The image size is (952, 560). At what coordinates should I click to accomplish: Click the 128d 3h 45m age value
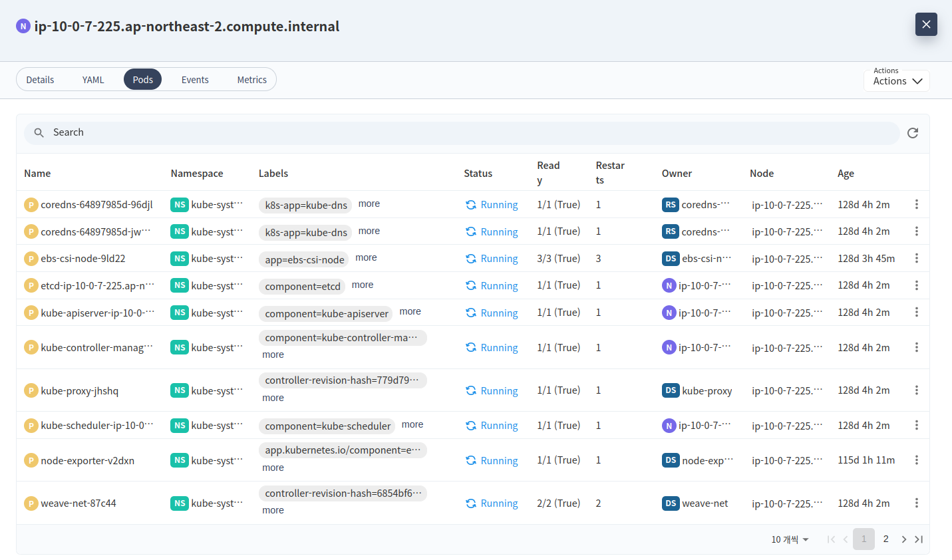866,258
